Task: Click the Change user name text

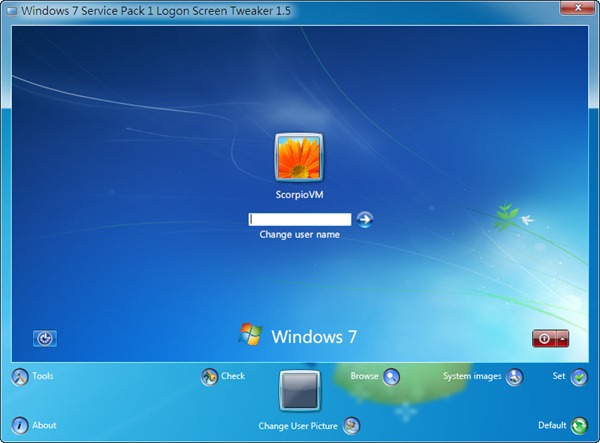Action: tap(300, 235)
